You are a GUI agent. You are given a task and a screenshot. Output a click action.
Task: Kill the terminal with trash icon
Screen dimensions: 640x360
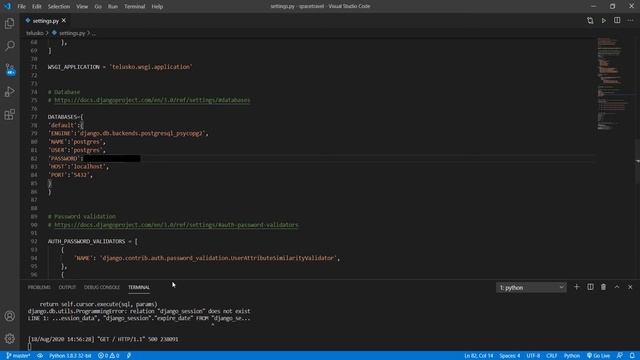(603, 287)
